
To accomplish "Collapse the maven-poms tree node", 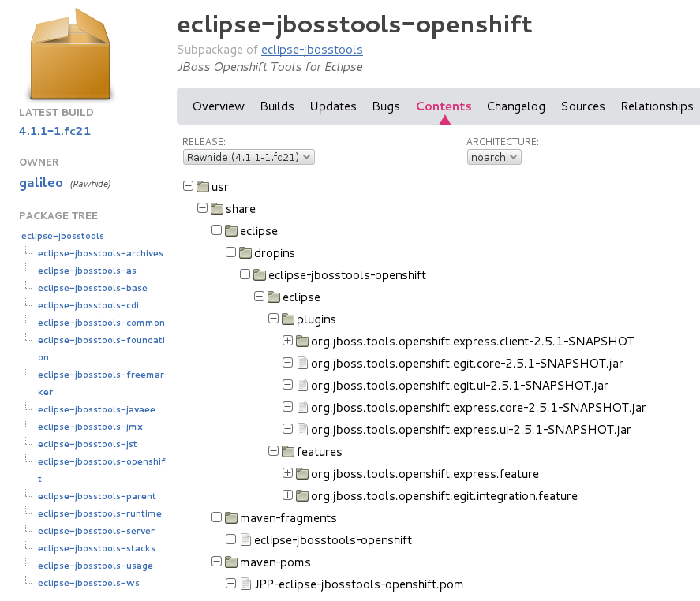I will tap(216, 562).
